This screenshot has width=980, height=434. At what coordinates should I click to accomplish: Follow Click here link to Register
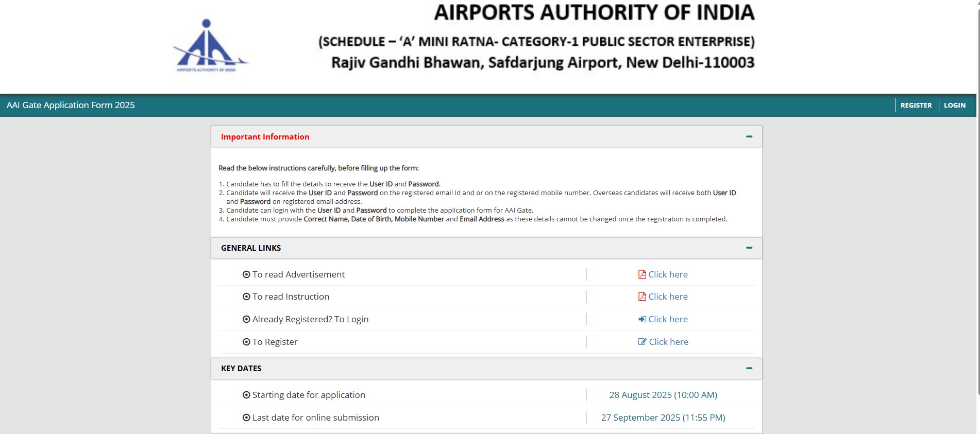click(668, 342)
